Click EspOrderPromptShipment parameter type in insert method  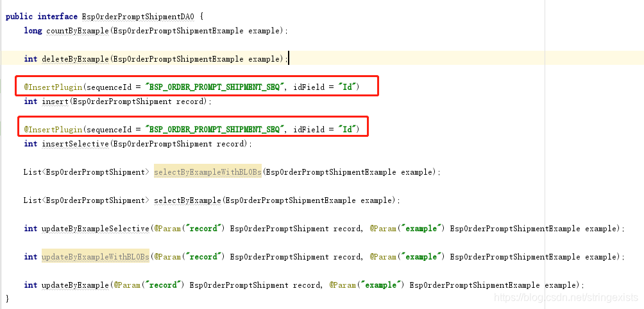click(123, 102)
